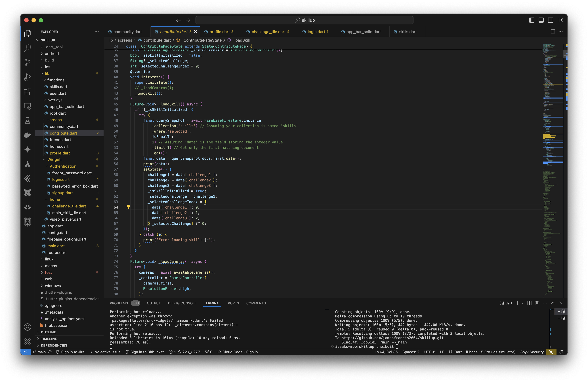Open the Docker view in activity bar
Screen dimensions: 588x382
(27, 135)
